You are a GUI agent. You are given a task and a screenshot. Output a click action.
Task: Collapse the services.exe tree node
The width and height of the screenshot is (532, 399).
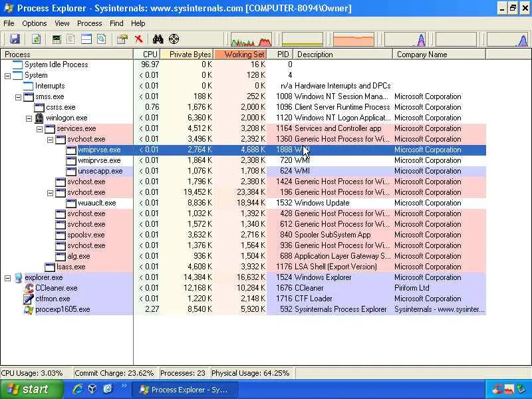point(39,129)
